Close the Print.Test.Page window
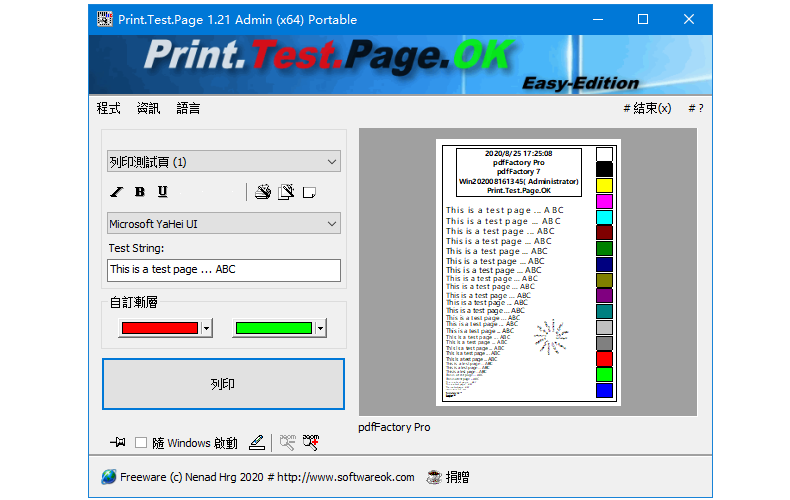The image size is (790, 500). coord(689,19)
